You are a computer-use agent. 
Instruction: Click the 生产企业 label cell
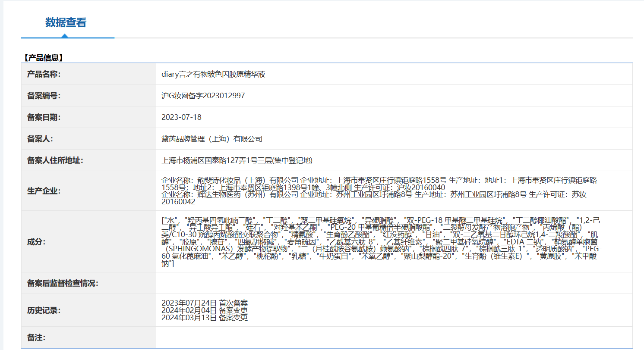point(88,191)
